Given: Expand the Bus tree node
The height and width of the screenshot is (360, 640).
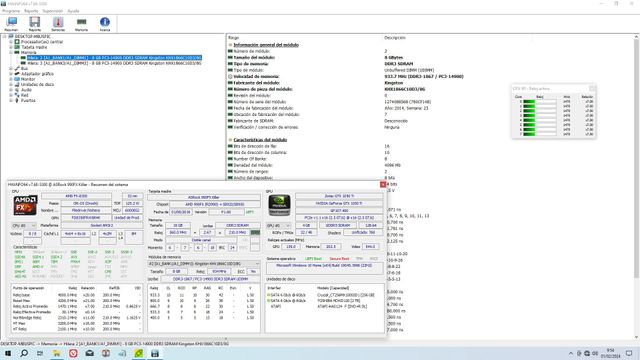Looking at the screenshot, I should [x=11, y=69].
